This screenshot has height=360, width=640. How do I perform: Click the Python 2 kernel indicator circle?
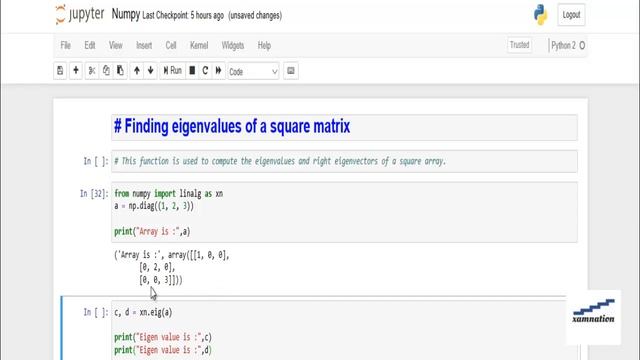click(x=582, y=45)
